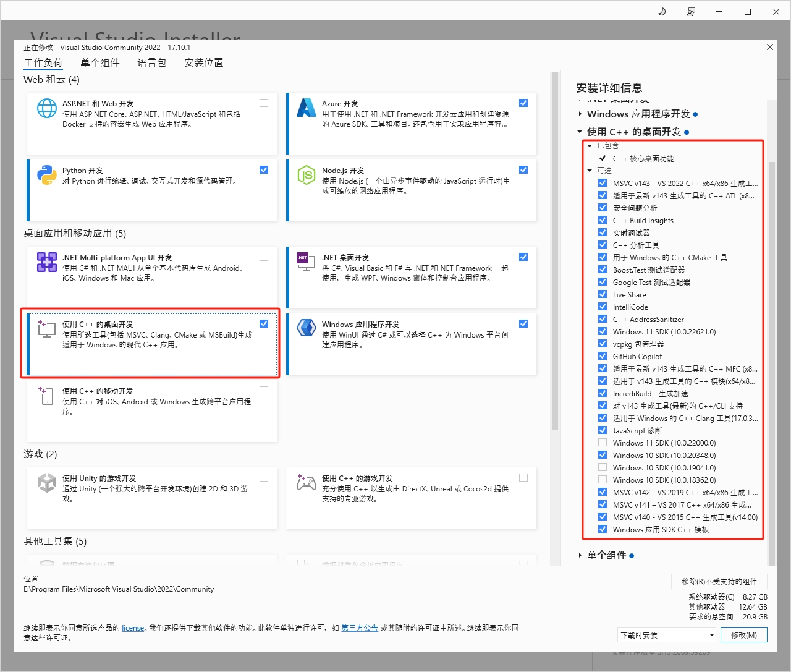Uncheck the JavaScript 诊断 component
The image size is (791, 672).
click(603, 430)
